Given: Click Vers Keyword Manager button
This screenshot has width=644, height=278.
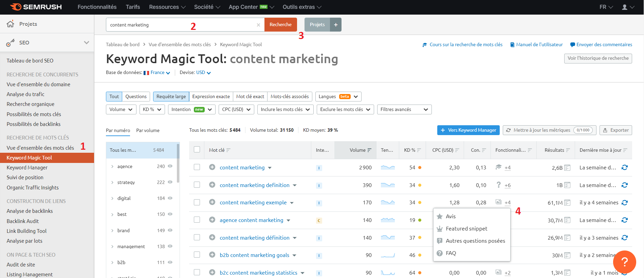Looking at the screenshot, I should click(468, 130).
